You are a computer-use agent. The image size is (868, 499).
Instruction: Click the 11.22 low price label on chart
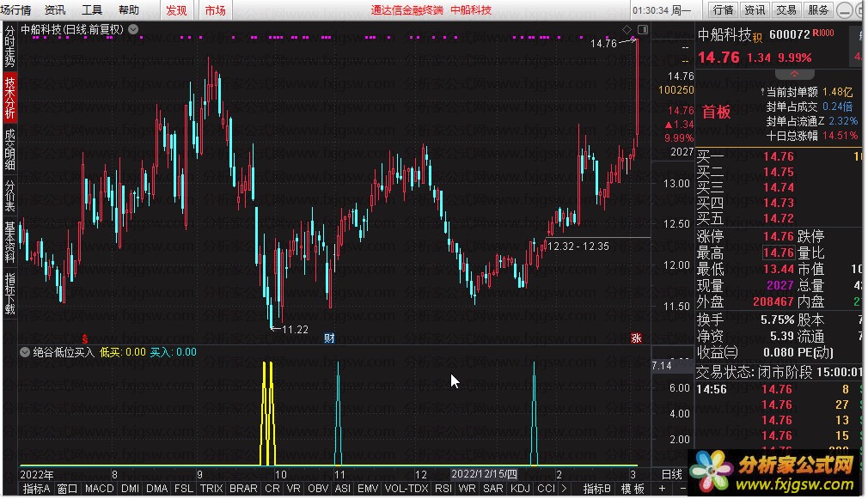pos(295,330)
